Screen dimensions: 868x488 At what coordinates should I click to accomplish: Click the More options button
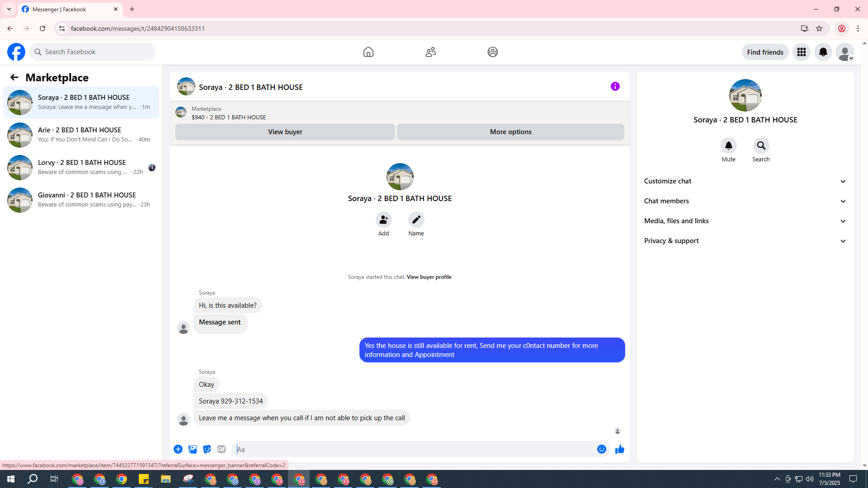(510, 132)
